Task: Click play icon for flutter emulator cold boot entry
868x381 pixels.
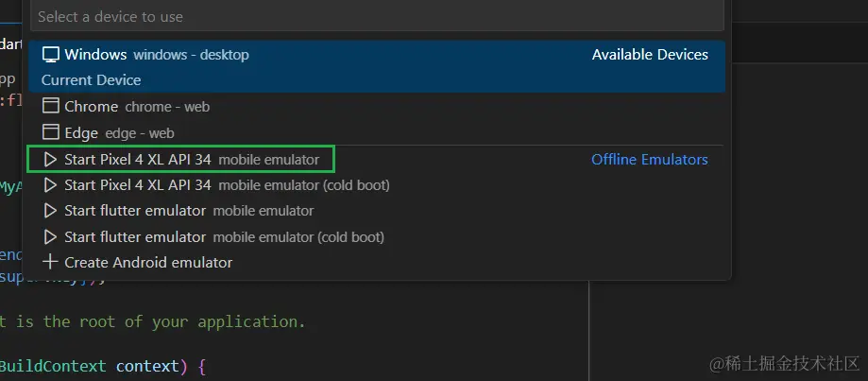Action: coord(50,237)
